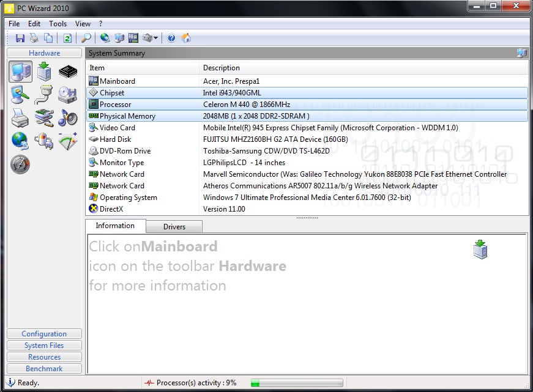Open the Edit menu
Viewport: 533px width, 392px height.
tap(34, 24)
